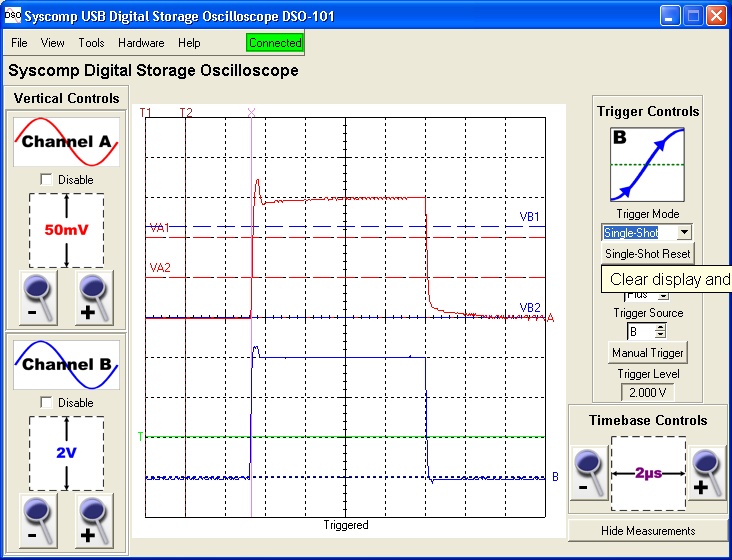Increase timebase with plus magnifier
The image size is (732, 560).
pos(706,472)
